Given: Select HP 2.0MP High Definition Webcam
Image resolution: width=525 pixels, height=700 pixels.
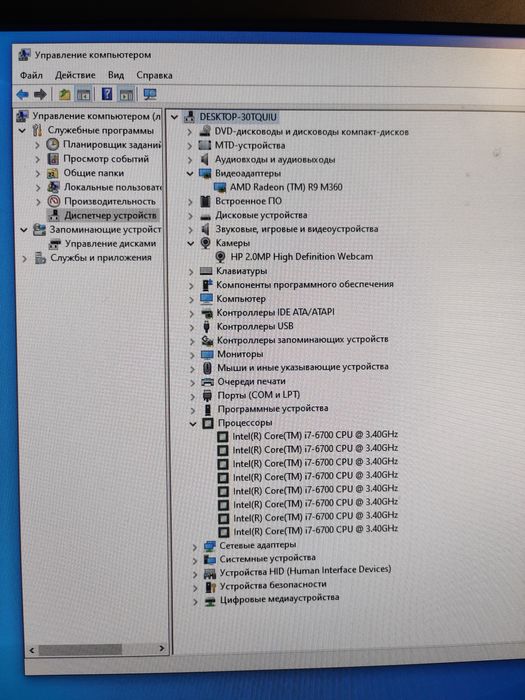Looking at the screenshot, I should coord(301,257).
